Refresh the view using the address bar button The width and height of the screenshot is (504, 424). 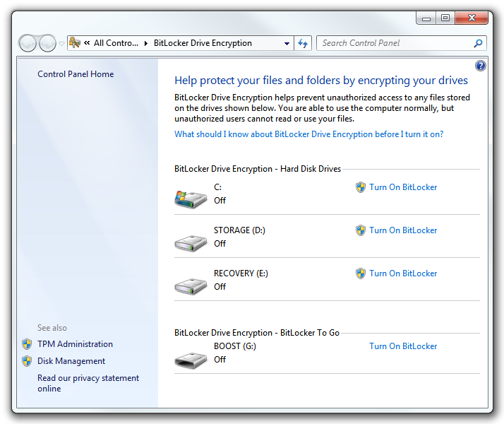tap(303, 43)
